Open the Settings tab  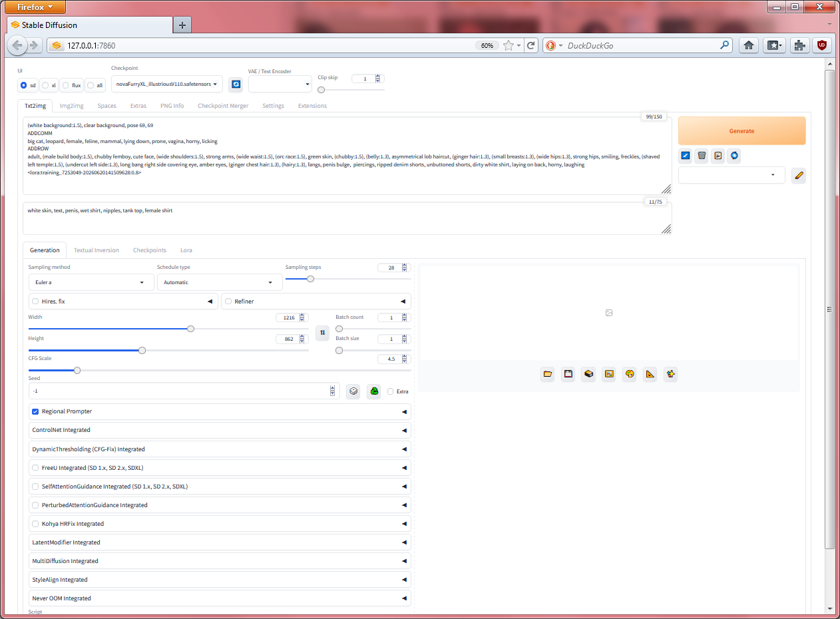click(273, 106)
